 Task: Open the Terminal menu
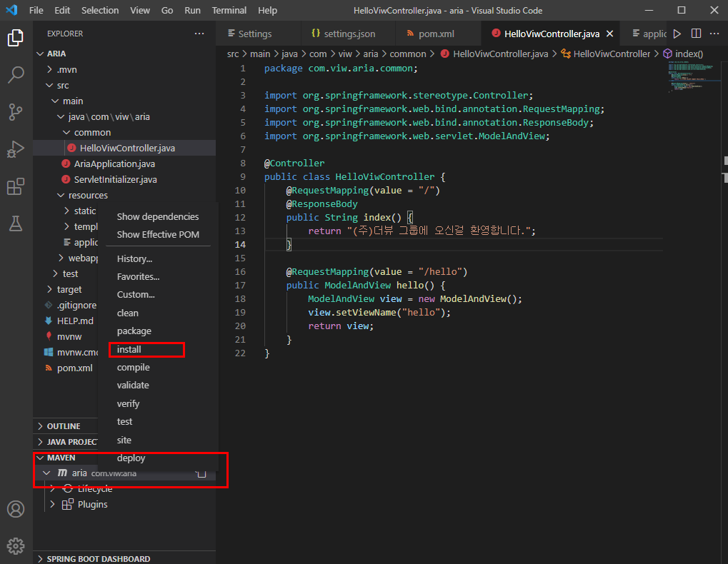point(229,10)
